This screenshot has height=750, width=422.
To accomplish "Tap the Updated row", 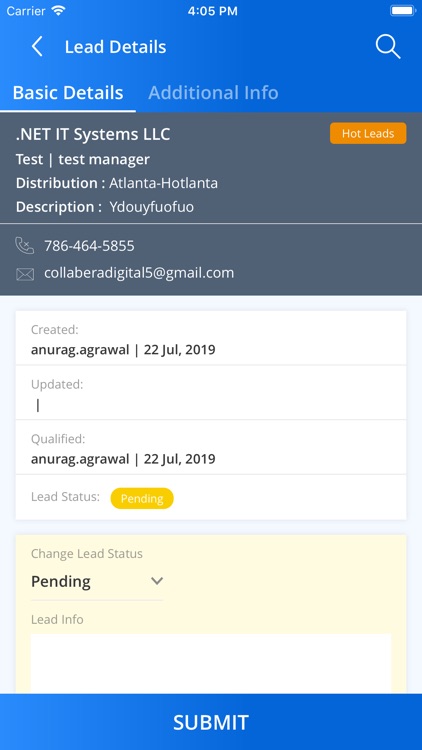I will (211, 393).
